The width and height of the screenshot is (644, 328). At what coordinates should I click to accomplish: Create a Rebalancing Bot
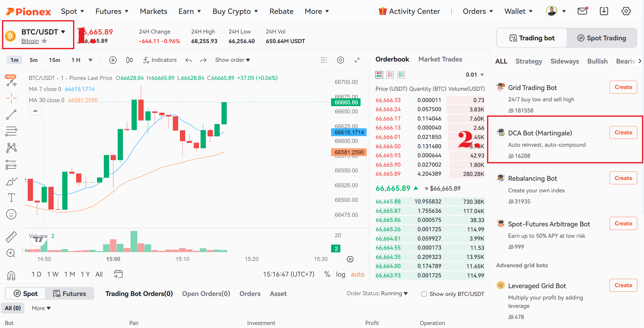coord(623,178)
